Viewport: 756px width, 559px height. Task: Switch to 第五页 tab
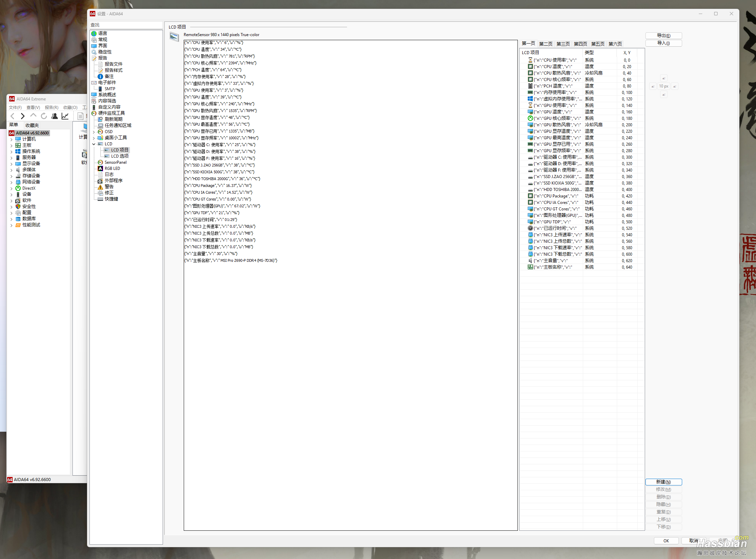pyautogui.click(x=598, y=44)
